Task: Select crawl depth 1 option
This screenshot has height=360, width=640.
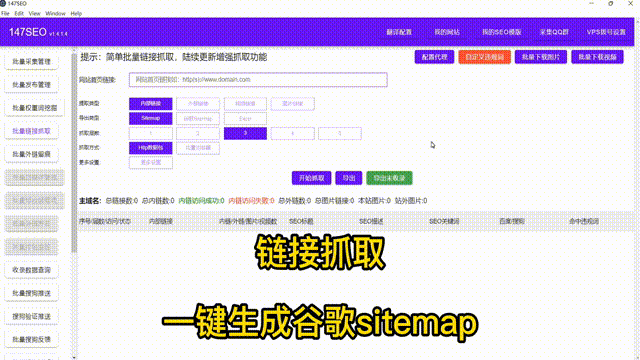Action: [x=151, y=133]
